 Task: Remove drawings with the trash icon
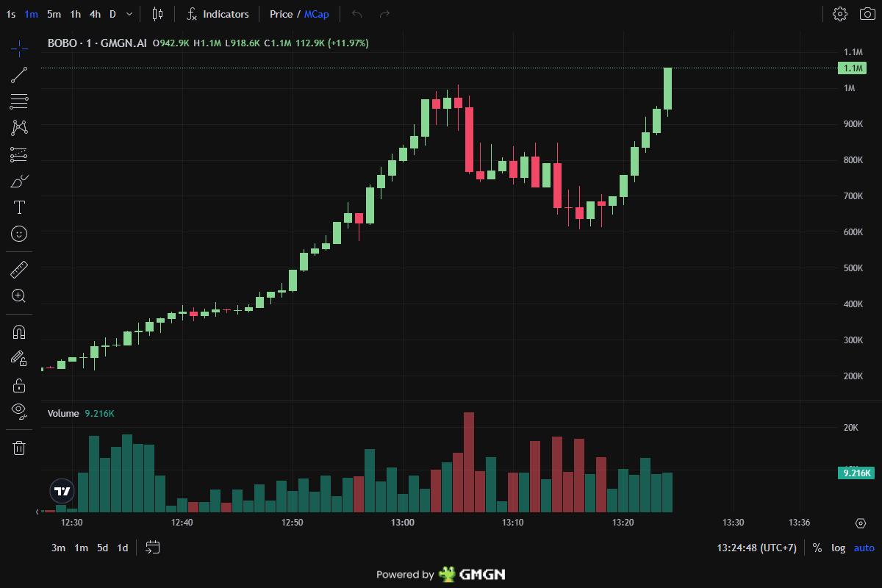(19, 448)
